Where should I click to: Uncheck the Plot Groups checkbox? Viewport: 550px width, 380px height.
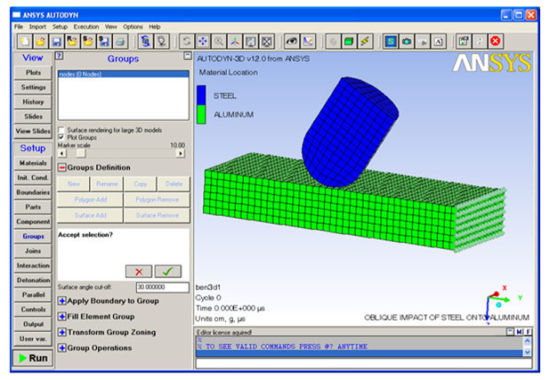[61, 137]
